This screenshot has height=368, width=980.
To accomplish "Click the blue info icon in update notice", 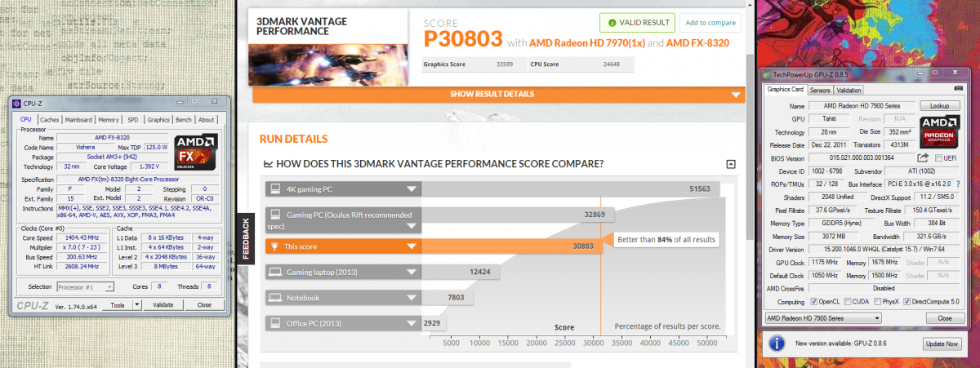I will click(x=777, y=344).
